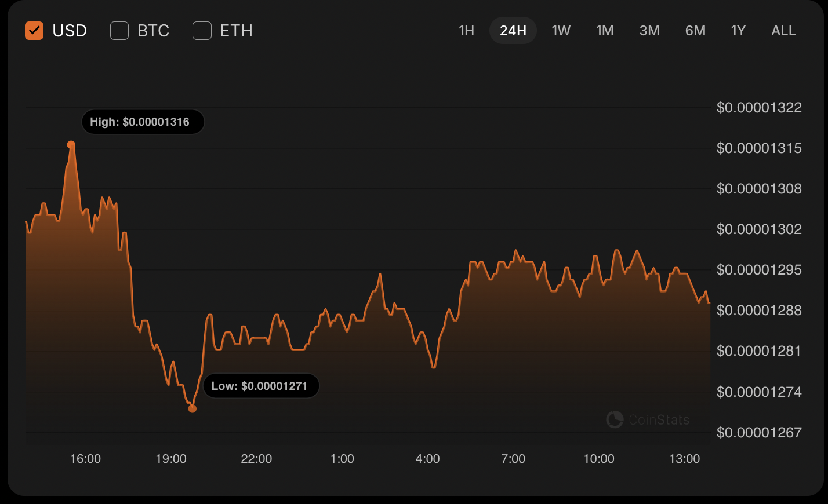
Task: Select the 3M time range
Action: (649, 31)
